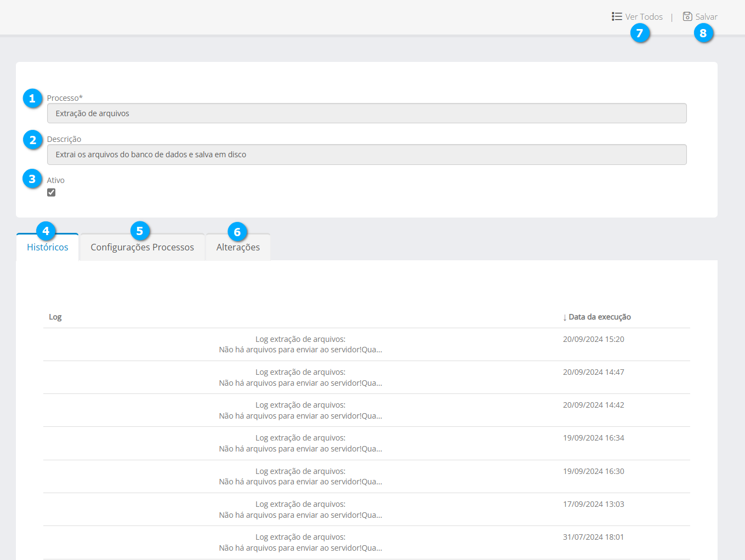Open the Configurações Processos tab
The height and width of the screenshot is (560, 745).
coord(142,247)
